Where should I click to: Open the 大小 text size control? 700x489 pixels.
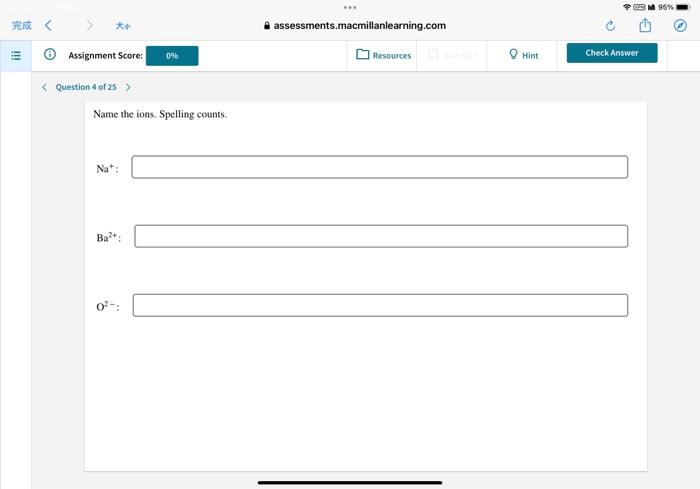tap(123, 26)
